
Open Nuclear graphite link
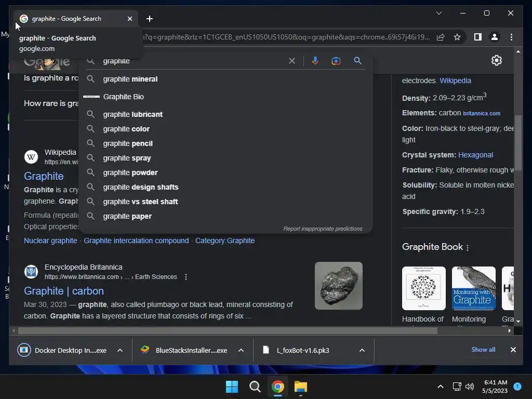50,241
